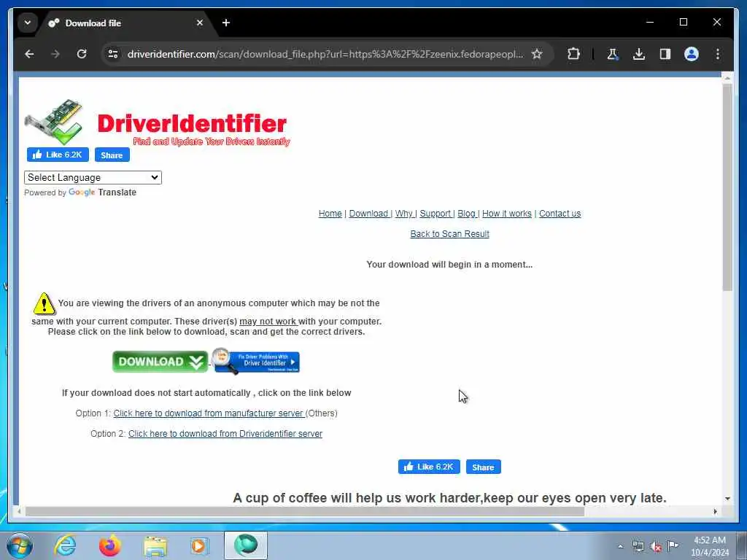Screen dimensions: 747x560
Task: Click the horizontal scroll left arrow
Action: [x=20, y=511]
